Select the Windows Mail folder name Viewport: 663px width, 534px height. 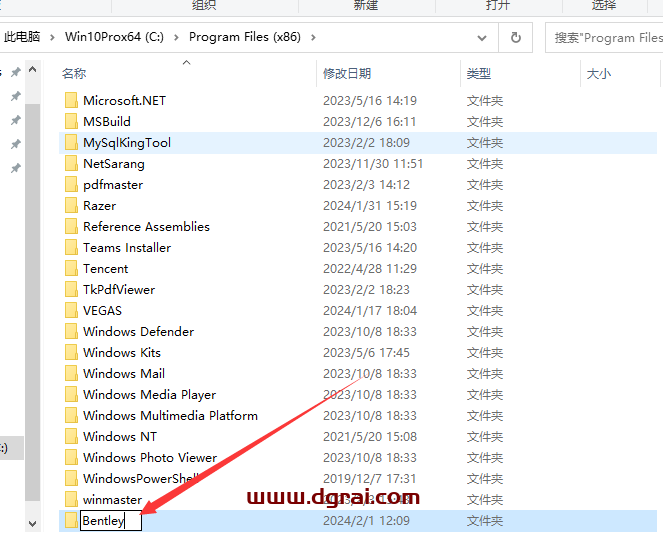coord(124,373)
